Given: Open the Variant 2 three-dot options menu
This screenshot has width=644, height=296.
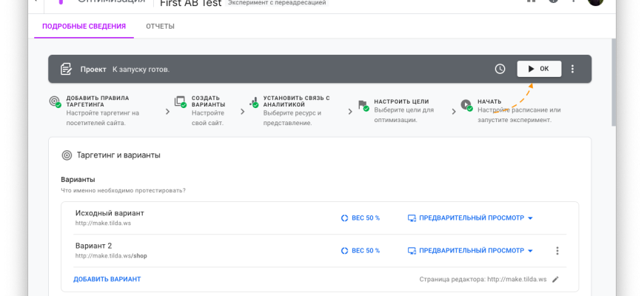Looking at the screenshot, I should [557, 251].
